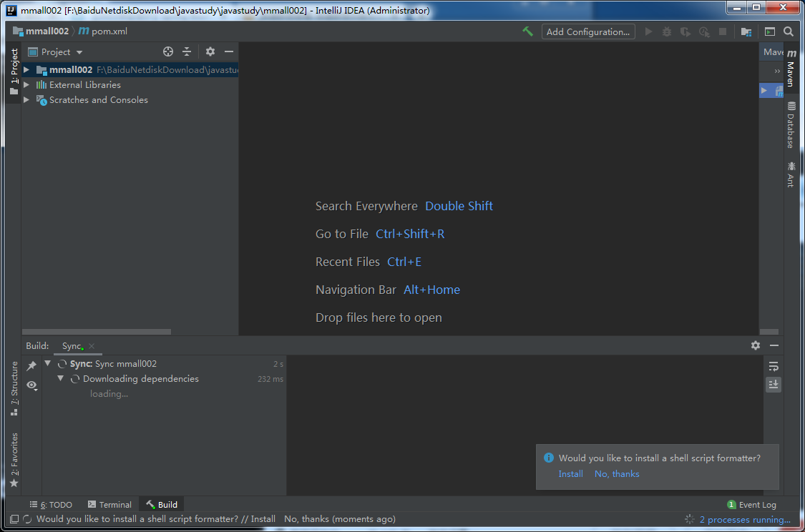Select the Sync mmall002 build row
The width and height of the screenshot is (805, 532).
click(165, 364)
